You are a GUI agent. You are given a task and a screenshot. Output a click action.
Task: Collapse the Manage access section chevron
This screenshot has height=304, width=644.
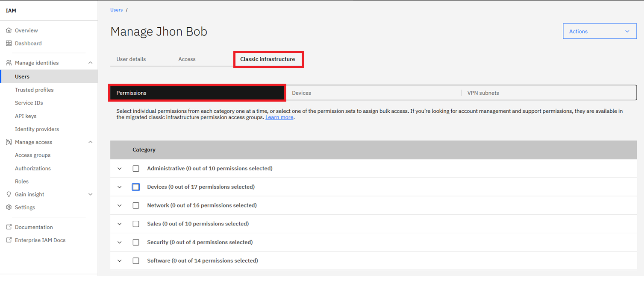[90, 142]
